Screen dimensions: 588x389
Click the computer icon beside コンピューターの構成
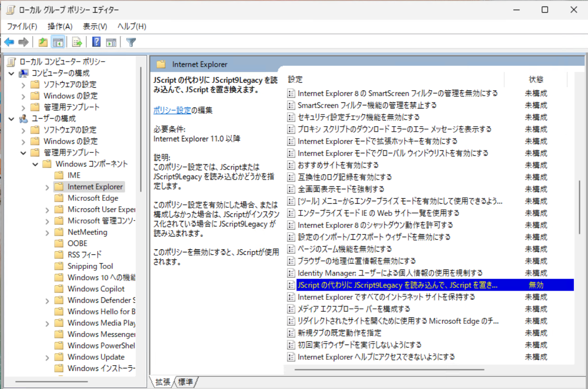[x=24, y=73]
